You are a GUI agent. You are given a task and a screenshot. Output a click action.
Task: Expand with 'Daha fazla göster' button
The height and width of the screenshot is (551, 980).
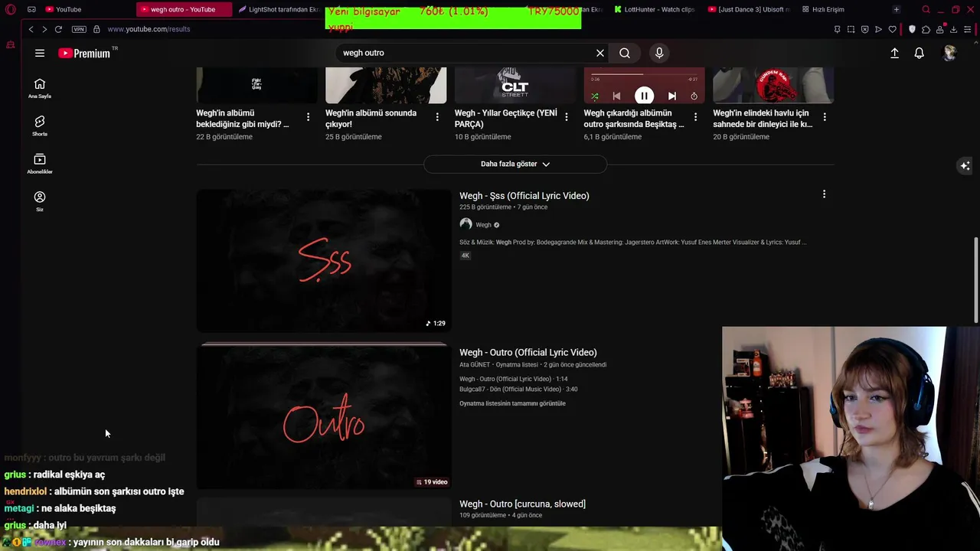pos(515,164)
